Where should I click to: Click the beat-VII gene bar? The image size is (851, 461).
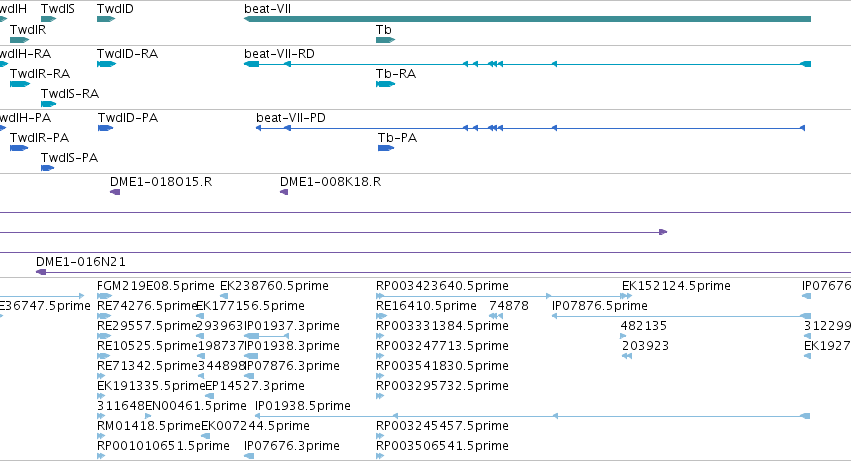(x=528, y=19)
